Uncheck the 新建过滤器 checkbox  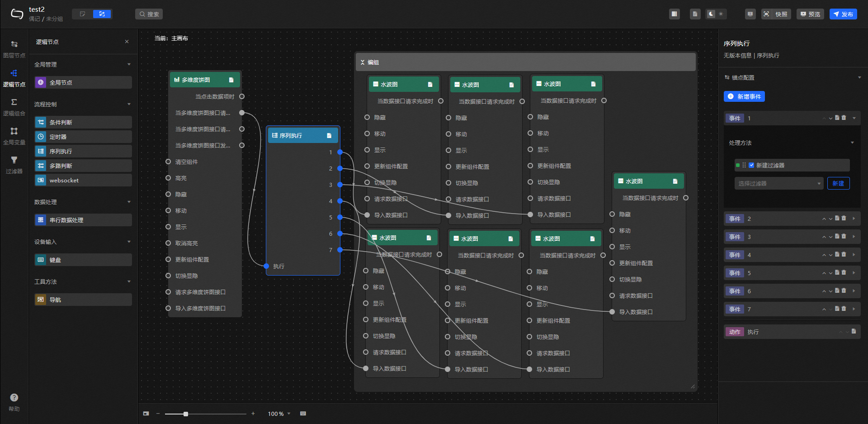[751, 165]
